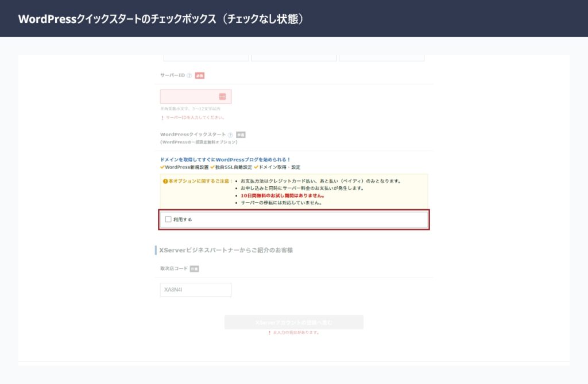Click the red 10日間無料のお試し期間はありません text
This screenshot has height=384, width=588.
tap(283, 195)
